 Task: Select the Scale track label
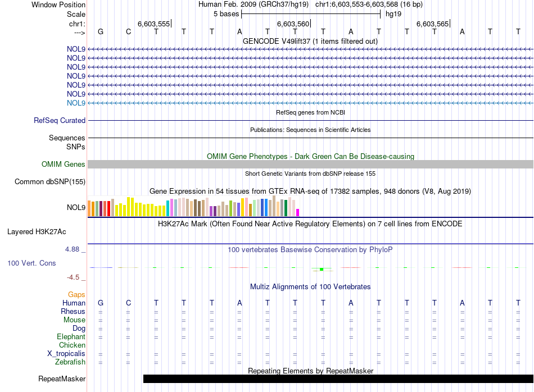[76, 14]
